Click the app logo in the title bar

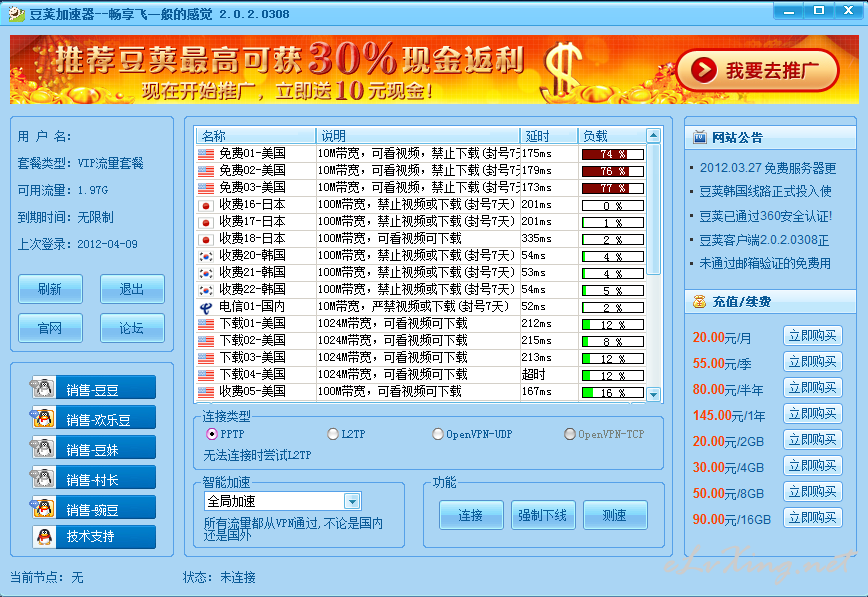16,13
